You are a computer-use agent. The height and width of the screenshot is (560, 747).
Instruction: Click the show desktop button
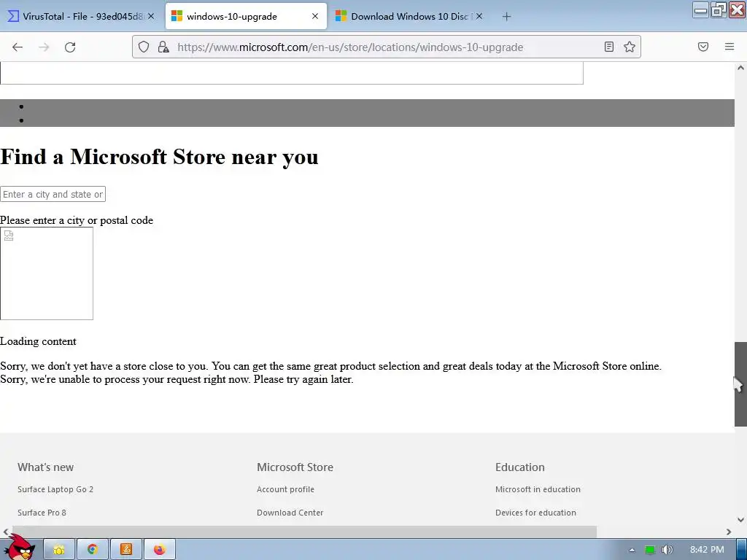coord(742,550)
